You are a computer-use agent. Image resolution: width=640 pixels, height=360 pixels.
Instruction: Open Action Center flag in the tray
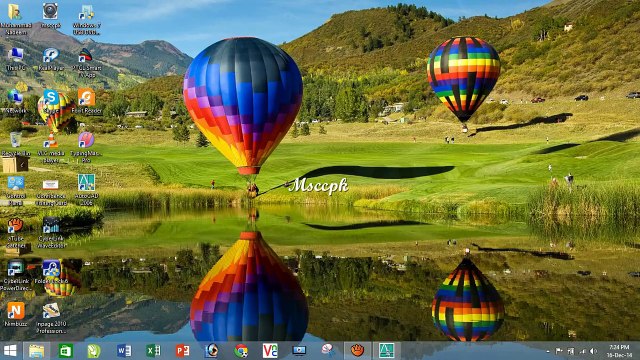pyautogui.click(x=559, y=351)
